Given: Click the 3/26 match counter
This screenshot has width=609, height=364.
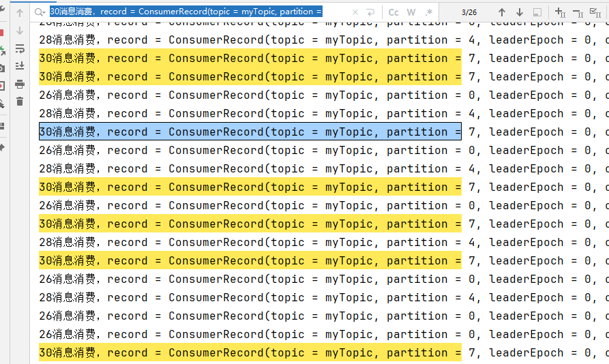Looking at the screenshot, I should 469,12.
